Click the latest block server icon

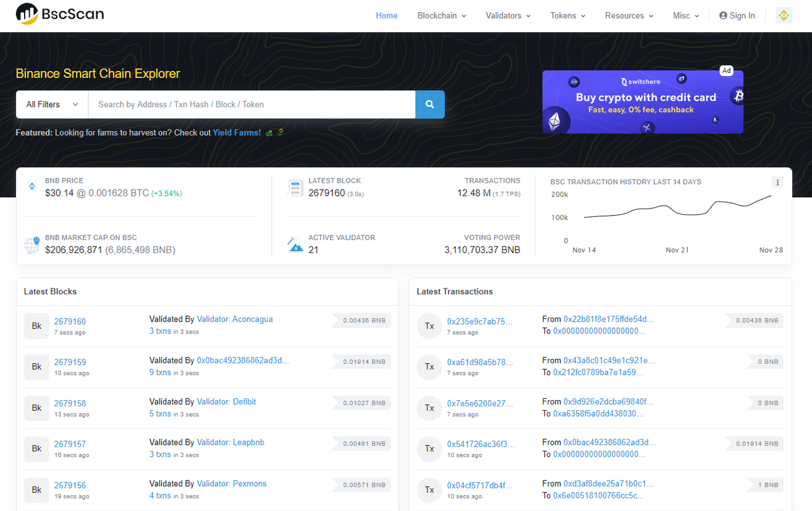[x=296, y=188]
